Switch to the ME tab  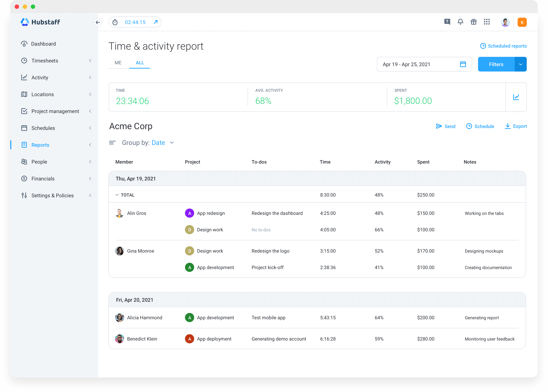pos(118,62)
